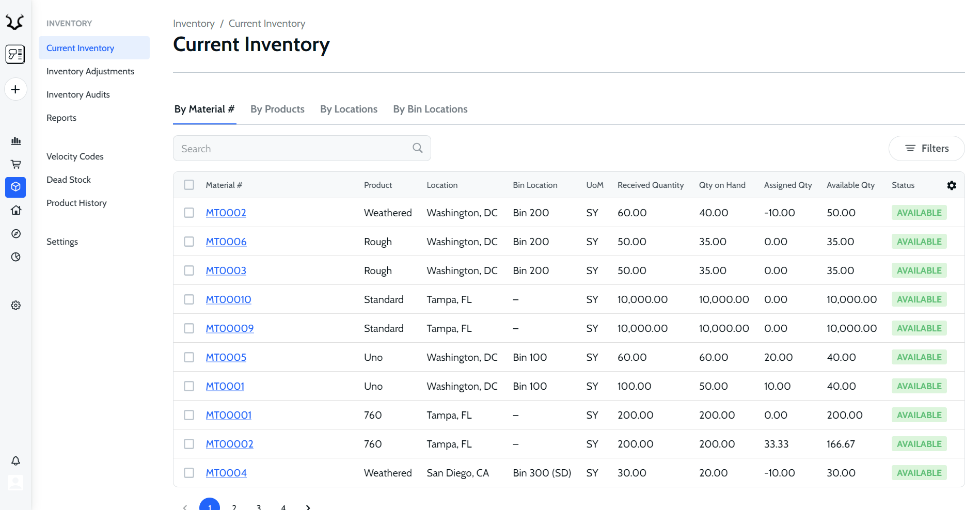Go to page 2 of results

(x=234, y=507)
